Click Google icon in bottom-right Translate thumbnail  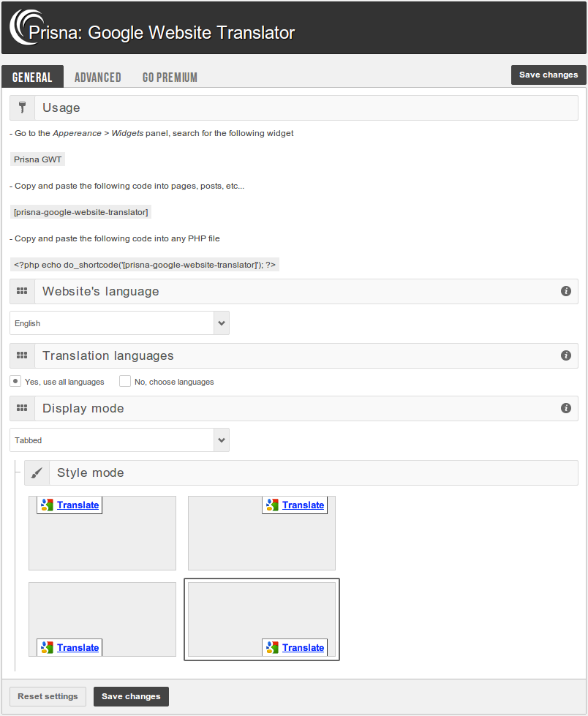[272, 647]
